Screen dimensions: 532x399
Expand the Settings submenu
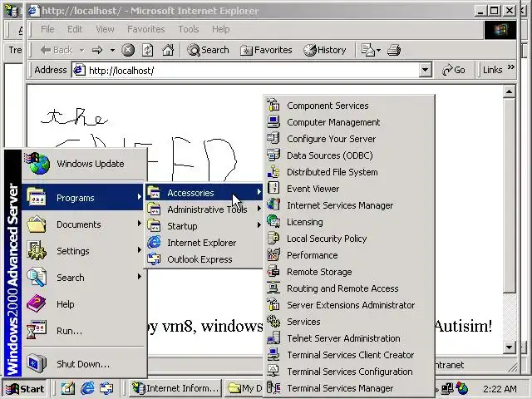point(83,251)
